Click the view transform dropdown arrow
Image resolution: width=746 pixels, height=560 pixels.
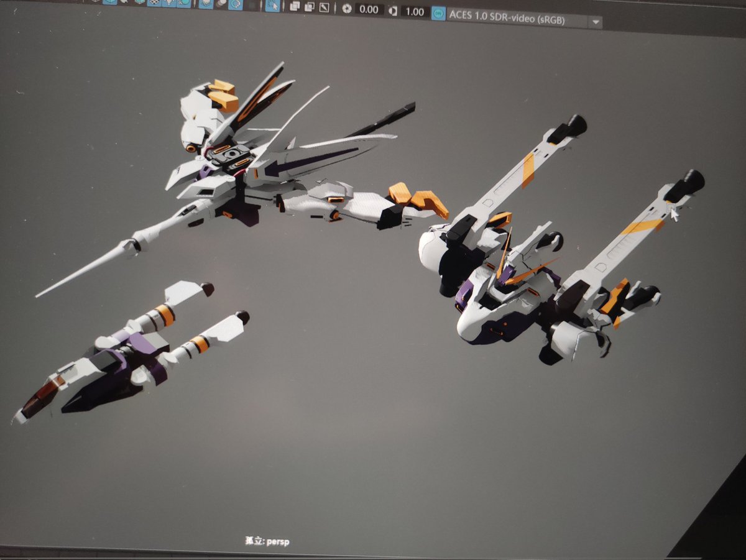(596, 22)
